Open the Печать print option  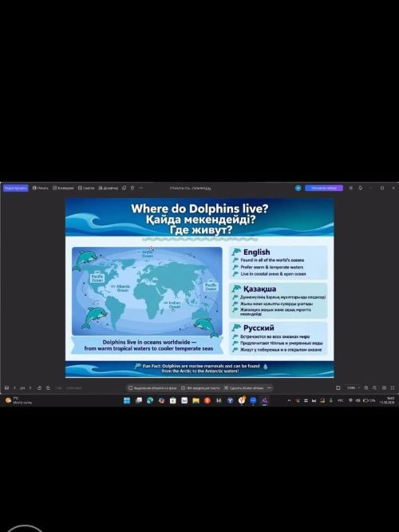coord(41,188)
